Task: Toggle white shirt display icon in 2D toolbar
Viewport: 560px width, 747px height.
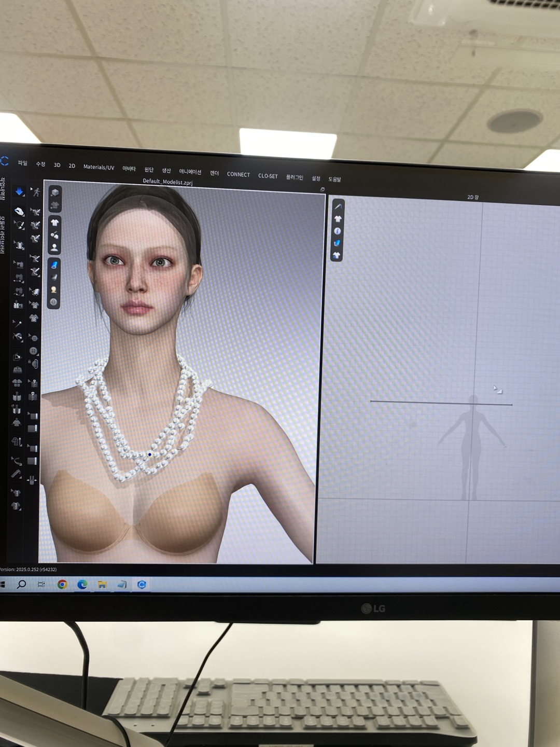Action: point(338,219)
